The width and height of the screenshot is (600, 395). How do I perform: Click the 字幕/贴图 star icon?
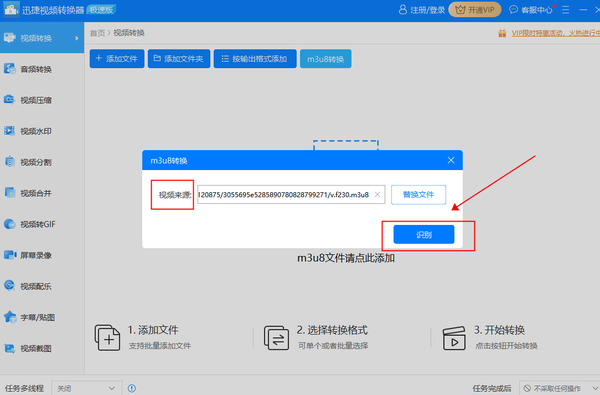point(10,317)
